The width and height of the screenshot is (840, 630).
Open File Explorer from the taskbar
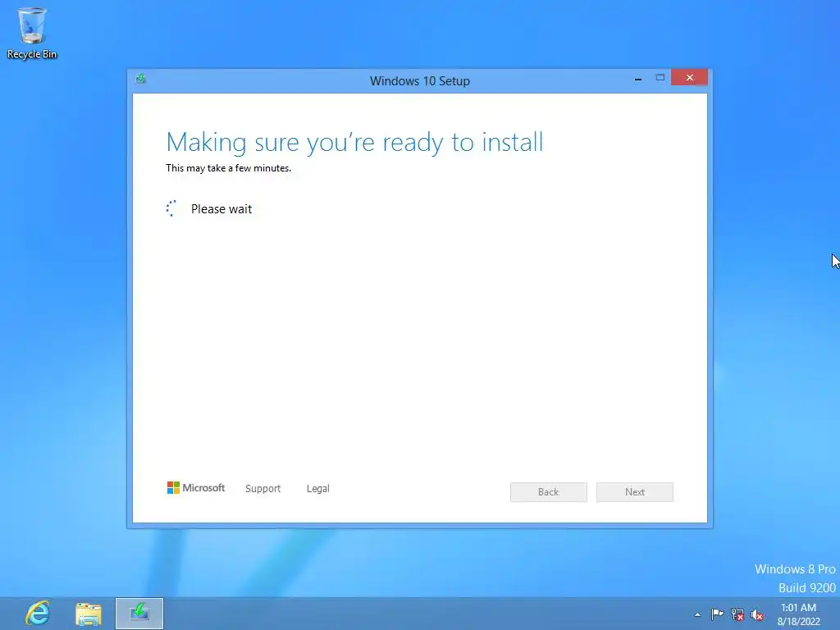tap(89, 614)
